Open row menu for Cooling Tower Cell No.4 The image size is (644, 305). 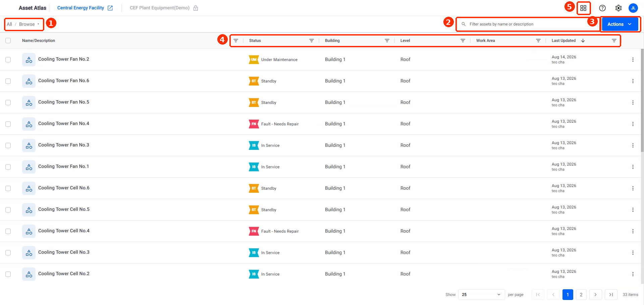click(x=633, y=231)
